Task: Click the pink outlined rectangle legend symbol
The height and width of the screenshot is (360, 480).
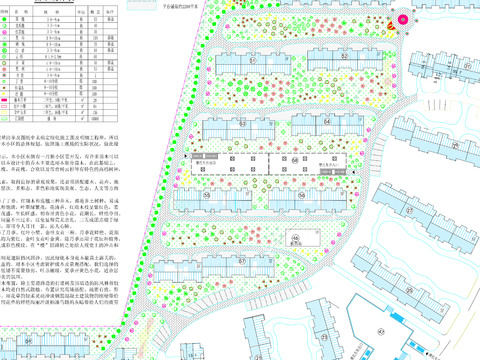Action: (4, 106)
